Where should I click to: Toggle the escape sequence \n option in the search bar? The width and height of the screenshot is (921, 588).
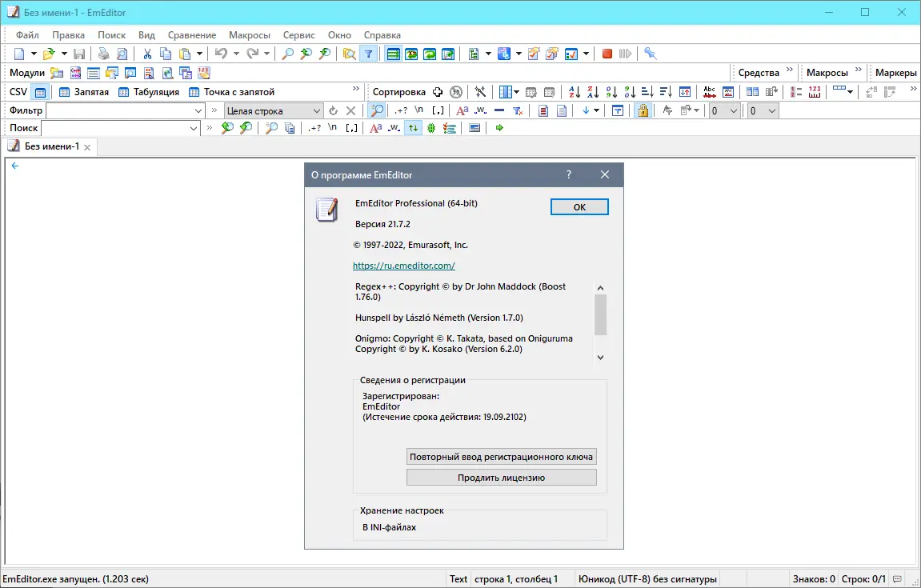(x=332, y=128)
